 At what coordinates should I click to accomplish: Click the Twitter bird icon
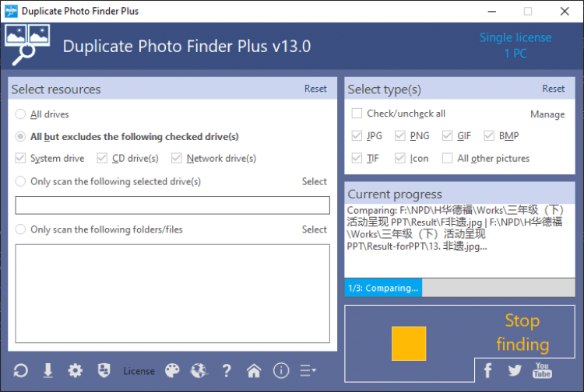click(x=515, y=370)
